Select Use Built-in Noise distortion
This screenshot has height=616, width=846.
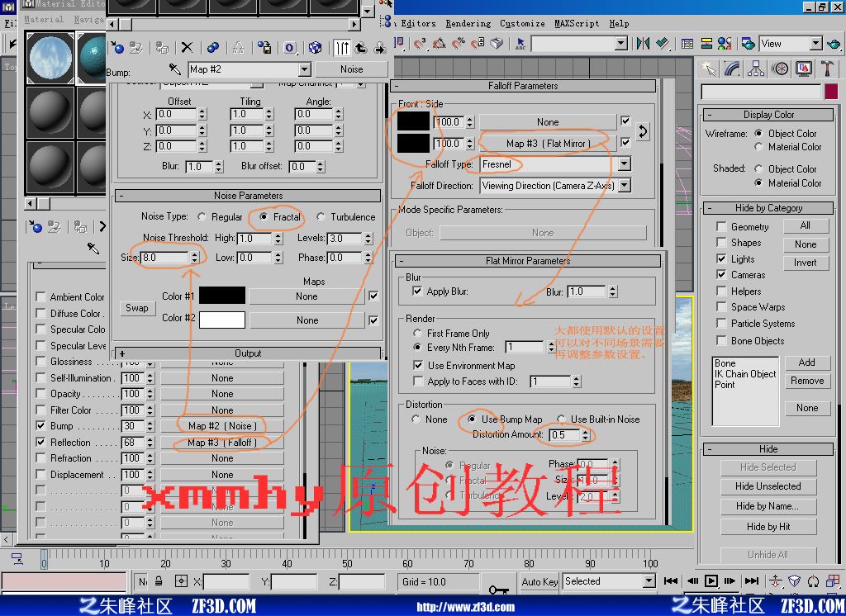point(561,419)
